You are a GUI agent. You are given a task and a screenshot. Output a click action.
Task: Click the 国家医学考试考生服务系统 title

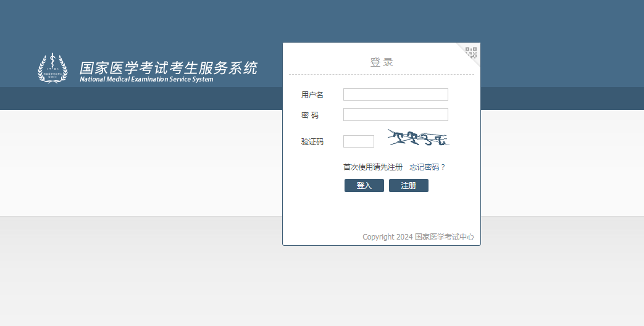coord(168,67)
